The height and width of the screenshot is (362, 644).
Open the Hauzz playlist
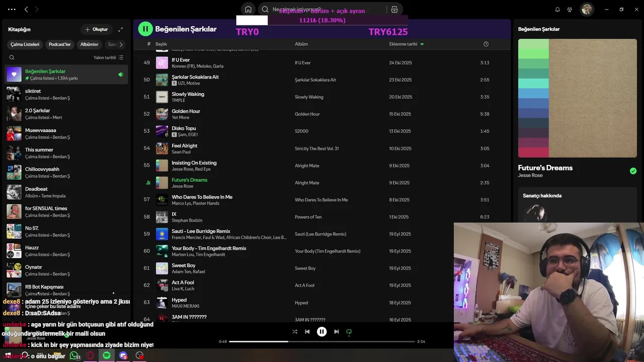click(x=66, y=250)
